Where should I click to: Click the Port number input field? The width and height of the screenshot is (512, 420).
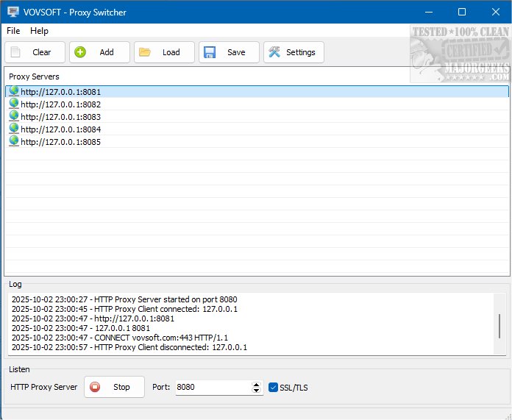213,388
